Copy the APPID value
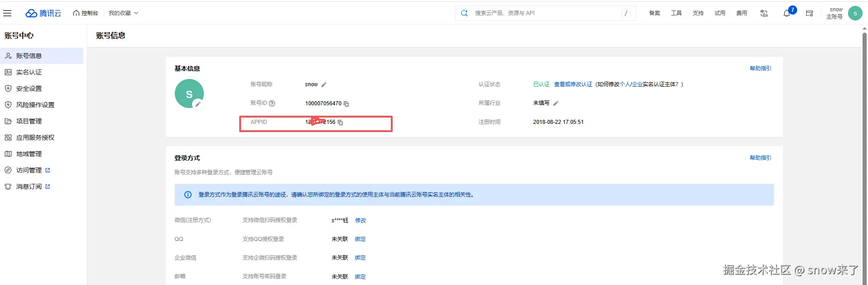The height and width of the screenshot is (285, 868). pyautogui.click(x=340, y=123)
